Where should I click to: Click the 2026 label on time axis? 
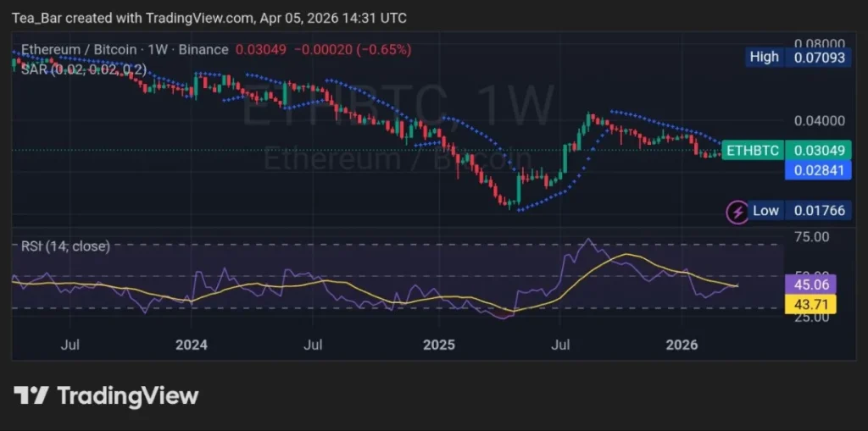coord(682,345)
